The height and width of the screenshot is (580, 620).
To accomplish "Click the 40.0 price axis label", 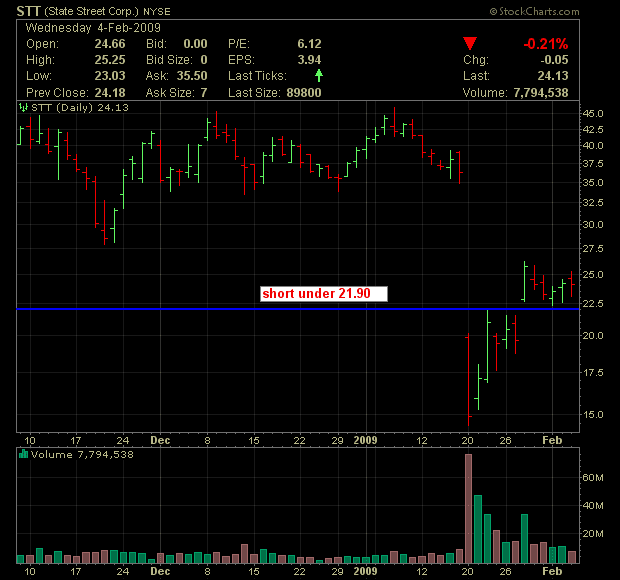I will click(593, 145).
